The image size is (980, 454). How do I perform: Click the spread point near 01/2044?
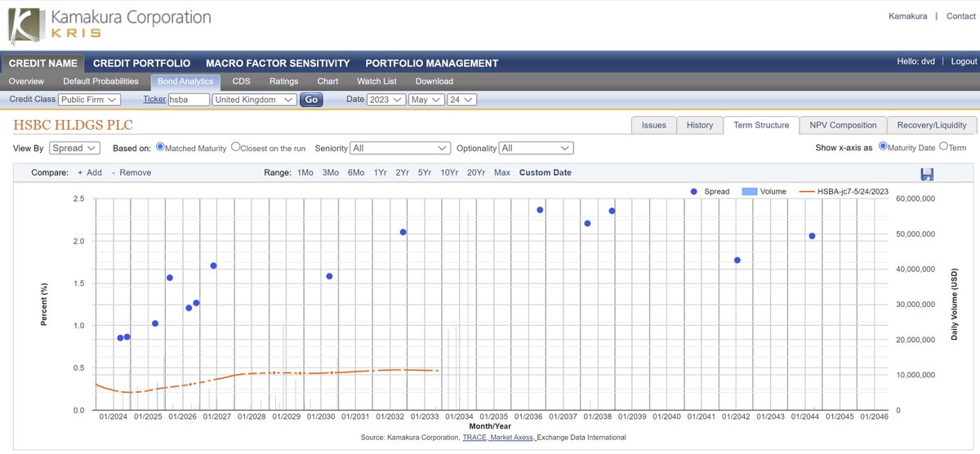click(812, 236)
